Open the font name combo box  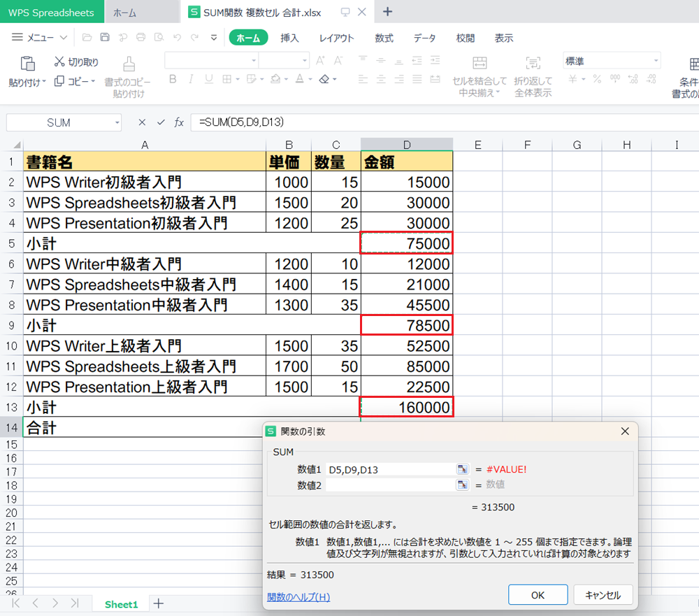pyautogui.click(x=211, y=60)
